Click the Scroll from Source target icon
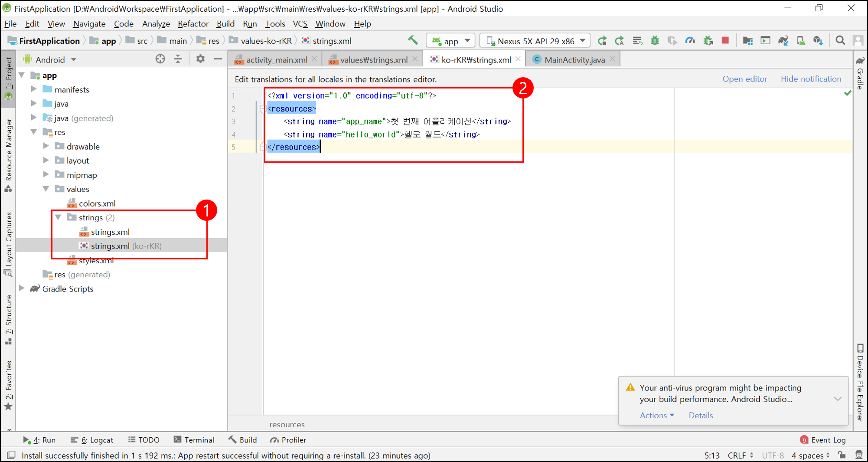 pos(160,59)
